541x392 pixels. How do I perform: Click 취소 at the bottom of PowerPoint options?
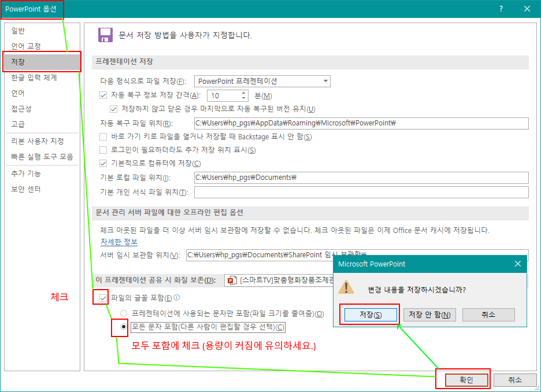(x=515, y=380)
